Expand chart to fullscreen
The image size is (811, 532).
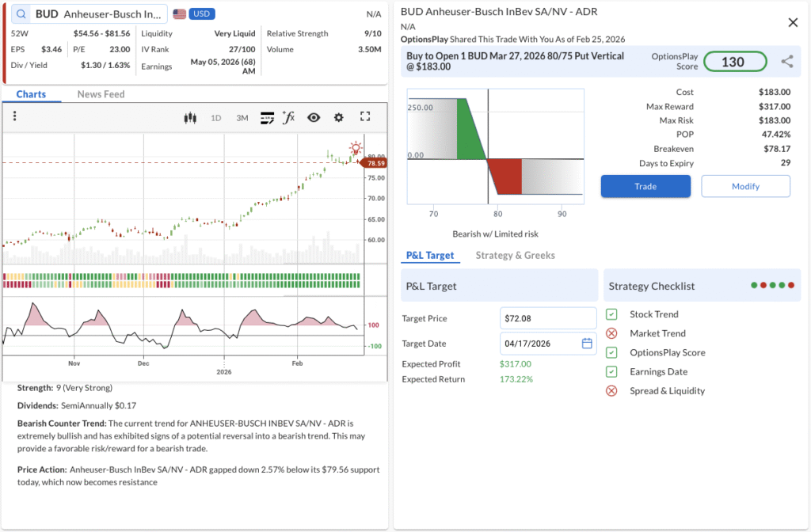pos(365,117)
